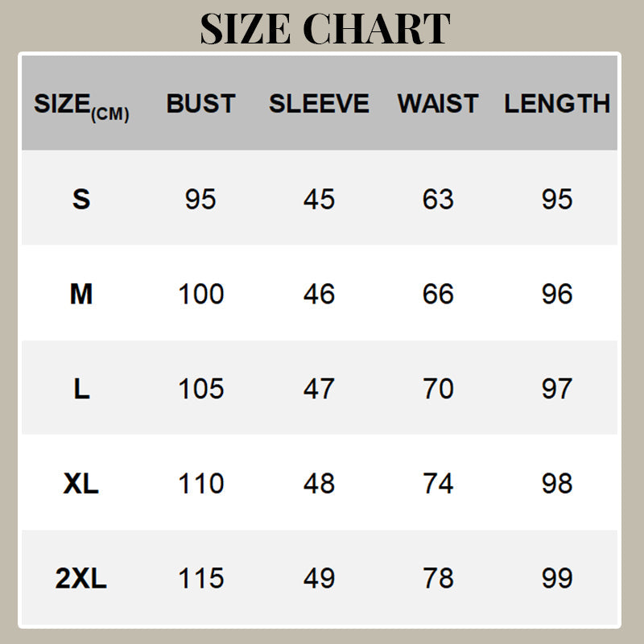Screen dimensions: 644x644
Task: Choose the L size row label
Action: (81, 389)
